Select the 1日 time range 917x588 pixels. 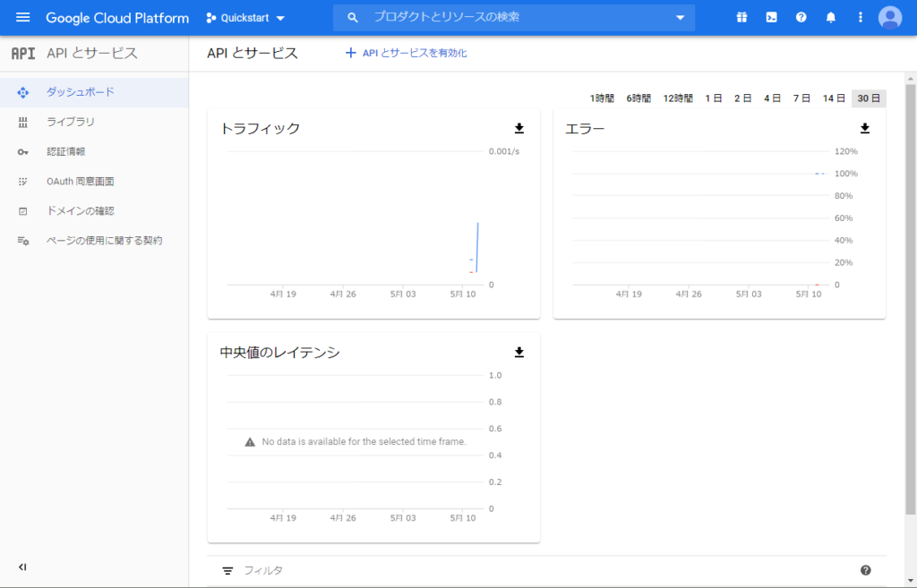coord(714,98)
